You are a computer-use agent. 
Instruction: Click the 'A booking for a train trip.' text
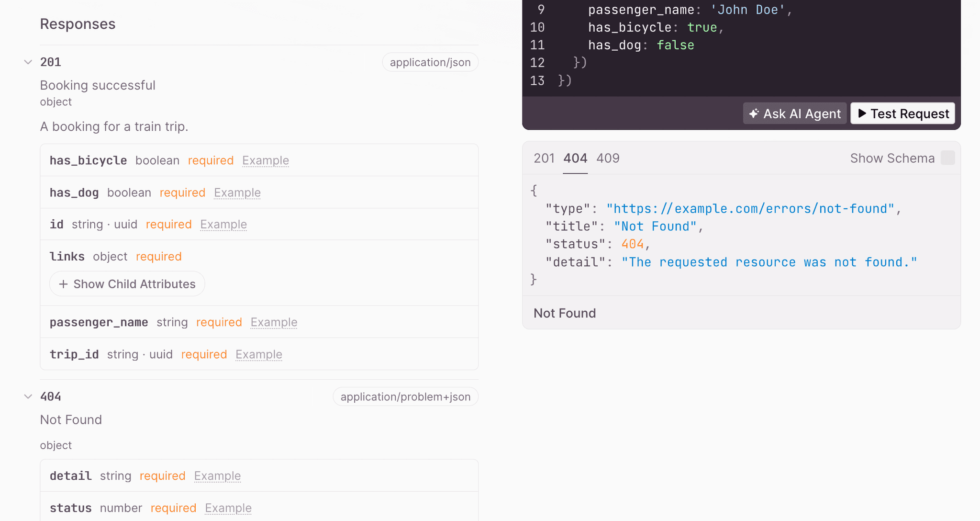114,126
